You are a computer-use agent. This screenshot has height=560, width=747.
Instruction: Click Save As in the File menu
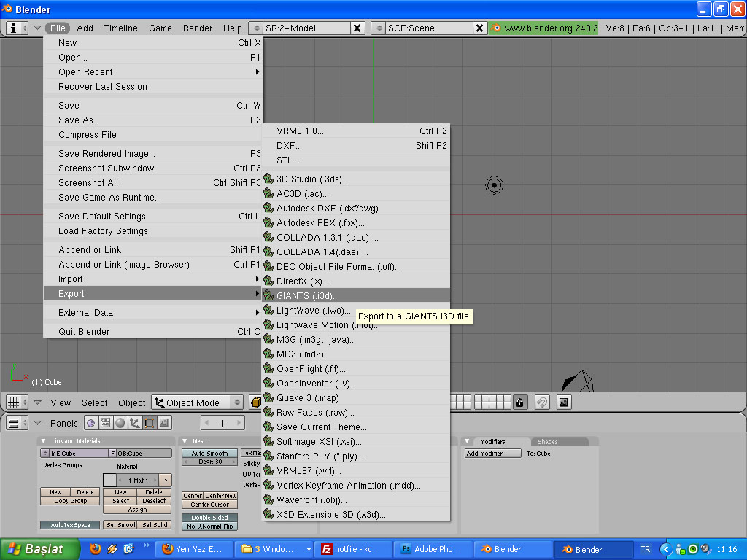[x=80, y=120]
